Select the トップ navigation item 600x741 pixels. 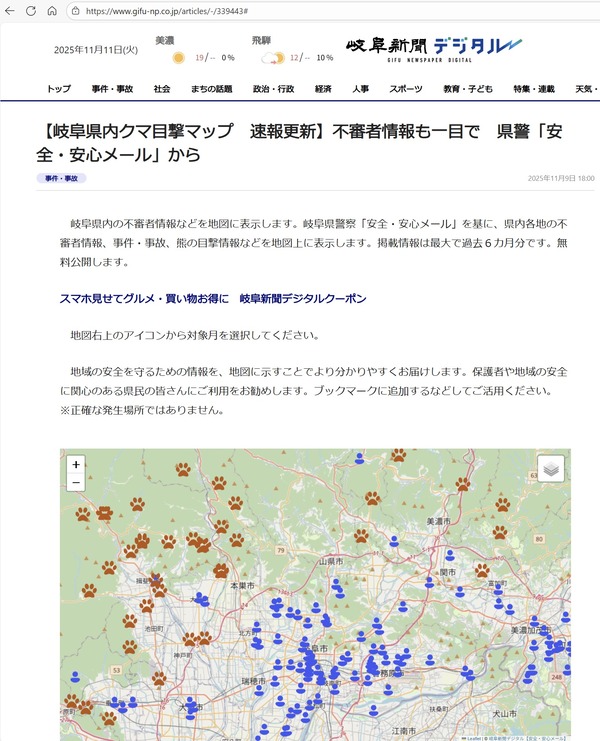(59, 89)
